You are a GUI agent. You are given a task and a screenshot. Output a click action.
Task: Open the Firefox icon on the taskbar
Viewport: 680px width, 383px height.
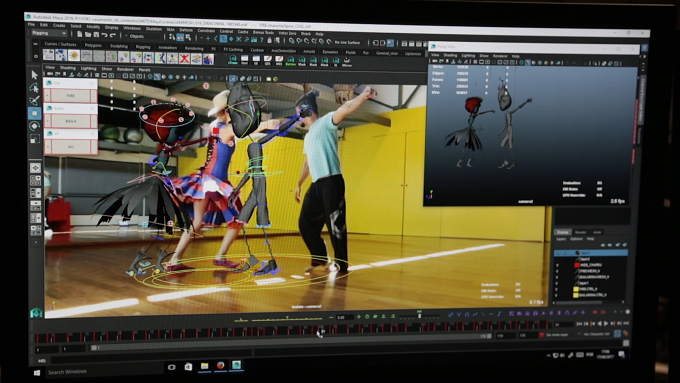click(x=220, y=365)
